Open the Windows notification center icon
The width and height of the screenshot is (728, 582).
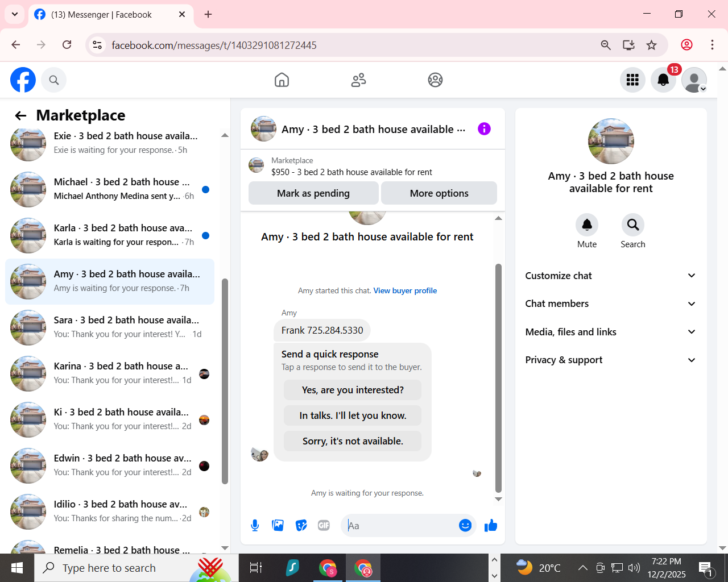(706, 568)
